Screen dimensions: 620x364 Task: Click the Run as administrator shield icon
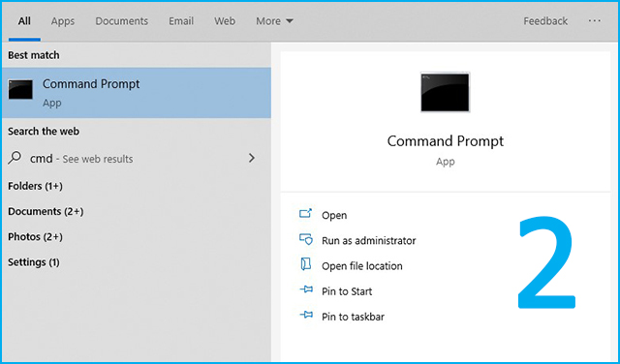click(x=306, y=239)
